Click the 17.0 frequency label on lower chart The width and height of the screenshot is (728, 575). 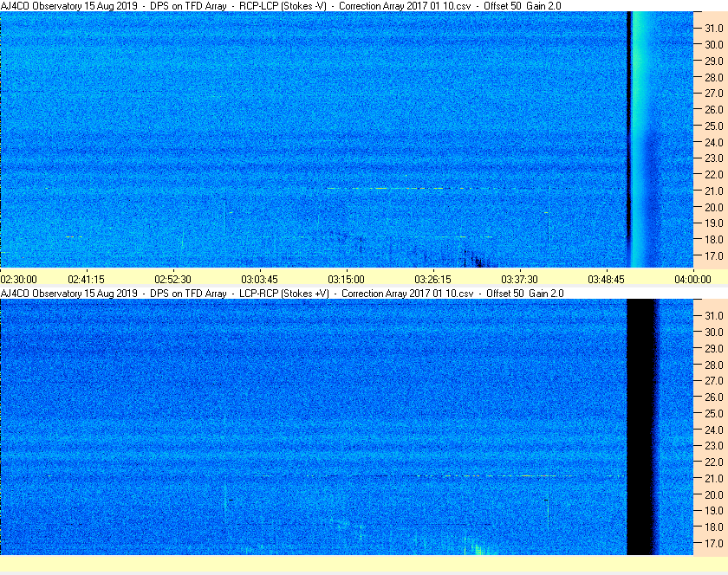[x=714, y=543]
